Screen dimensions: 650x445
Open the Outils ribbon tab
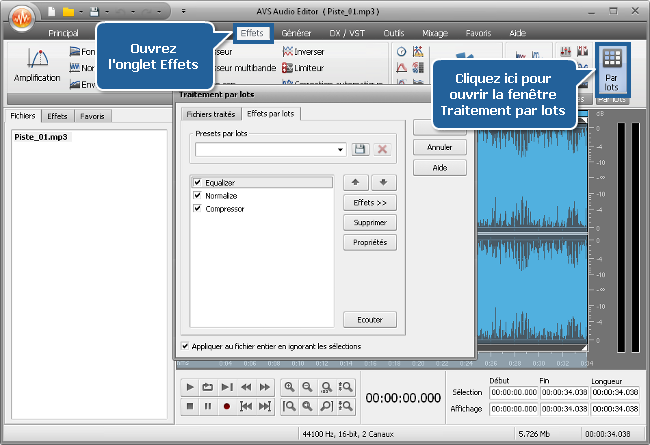click(394, 33)
